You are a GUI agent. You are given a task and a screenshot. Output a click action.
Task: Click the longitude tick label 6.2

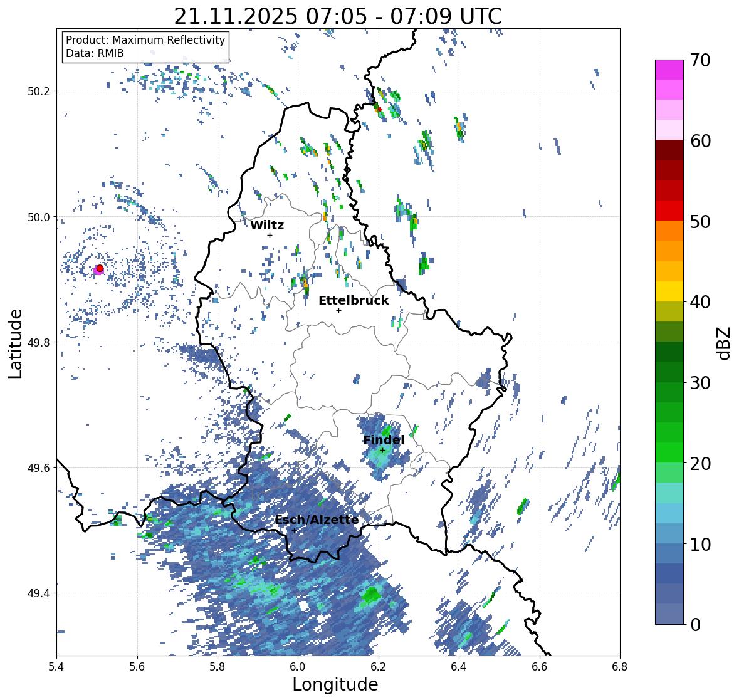click(x=379, y=667)
